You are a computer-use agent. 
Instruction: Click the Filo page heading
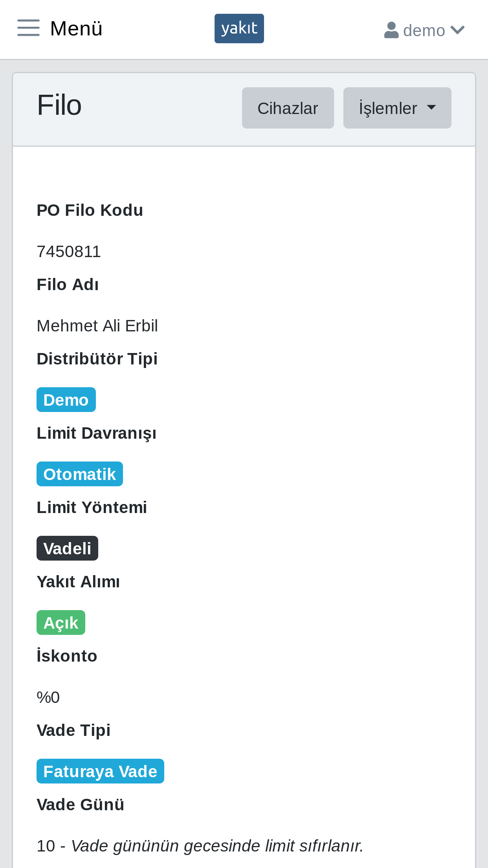[x=59, y=105]
